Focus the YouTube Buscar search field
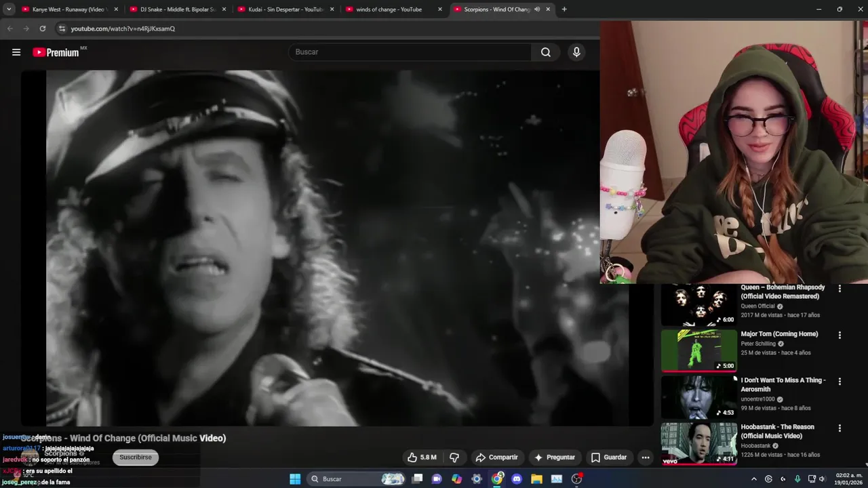The width and height of the screenshot is (868, 488). pos(410,52)
